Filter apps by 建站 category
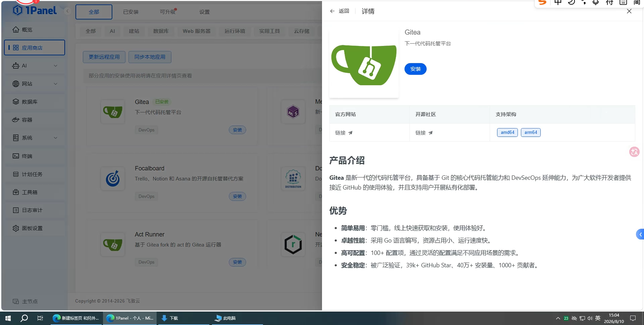The image size is (644, 325). (x=134, y=31)
